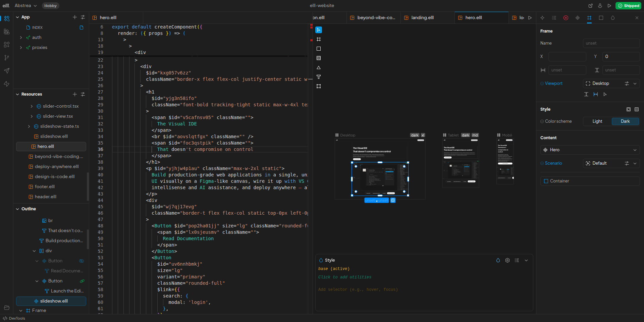
Task: Enable the Dark color scheme
Action: tap(625, 121)
